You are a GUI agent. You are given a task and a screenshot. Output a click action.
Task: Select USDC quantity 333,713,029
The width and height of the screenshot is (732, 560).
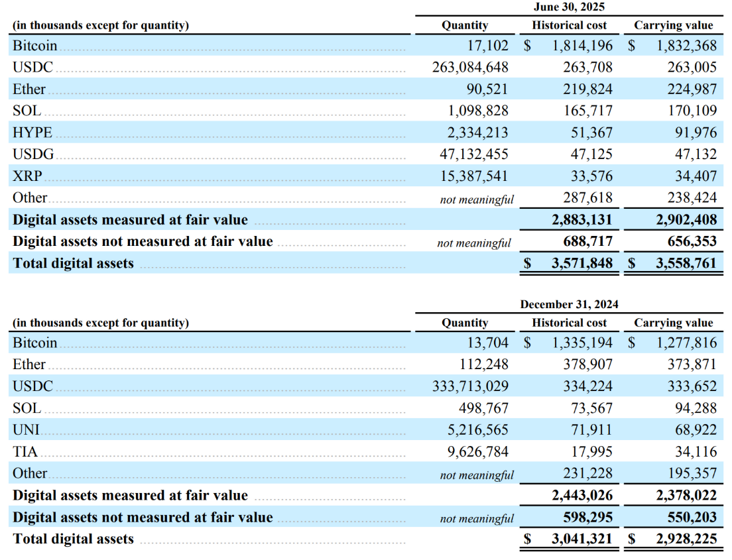click(470, 386)
